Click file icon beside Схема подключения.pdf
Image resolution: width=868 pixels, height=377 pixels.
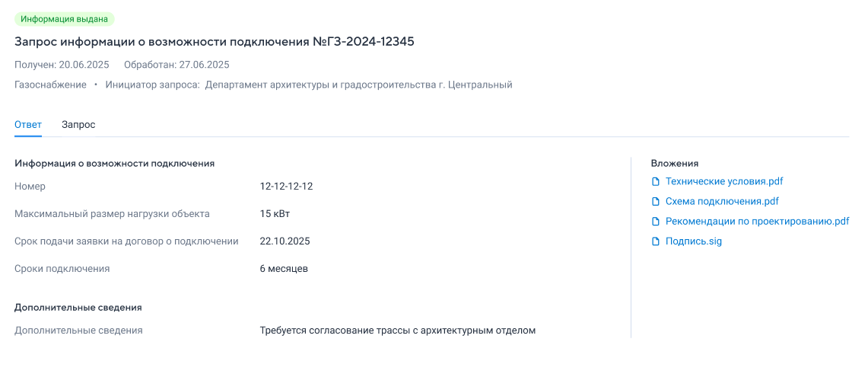pos(656,201)
